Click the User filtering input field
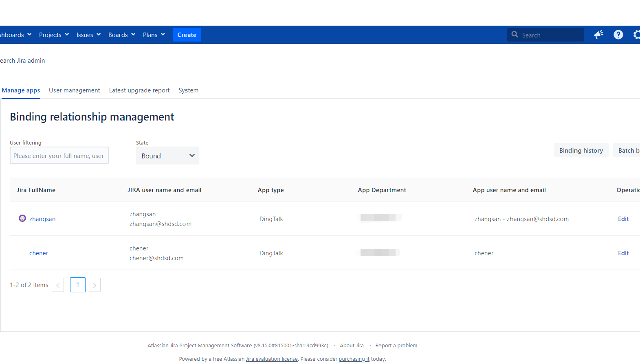Screen dimensions: 640x364 59,156
